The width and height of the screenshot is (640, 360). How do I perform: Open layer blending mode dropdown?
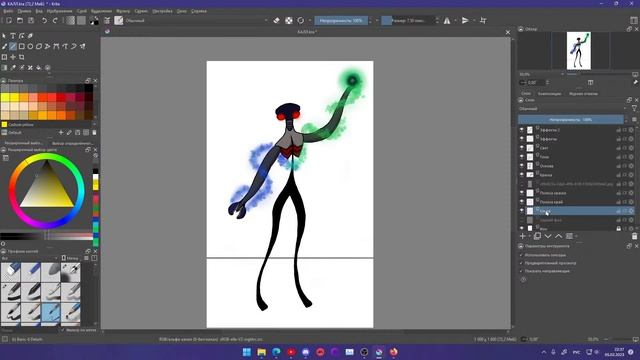(x=573, y=109)
